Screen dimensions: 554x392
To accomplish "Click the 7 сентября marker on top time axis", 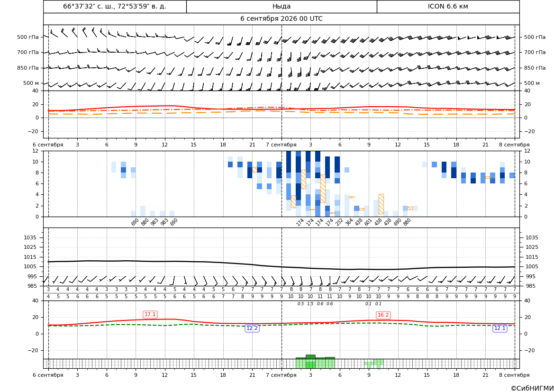I will 281,145.
